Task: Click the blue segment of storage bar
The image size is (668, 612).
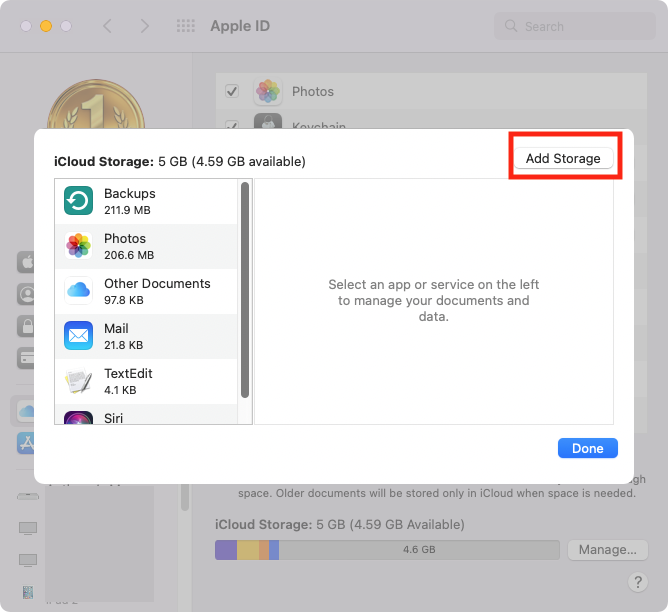Action: (x=274, y=550)
